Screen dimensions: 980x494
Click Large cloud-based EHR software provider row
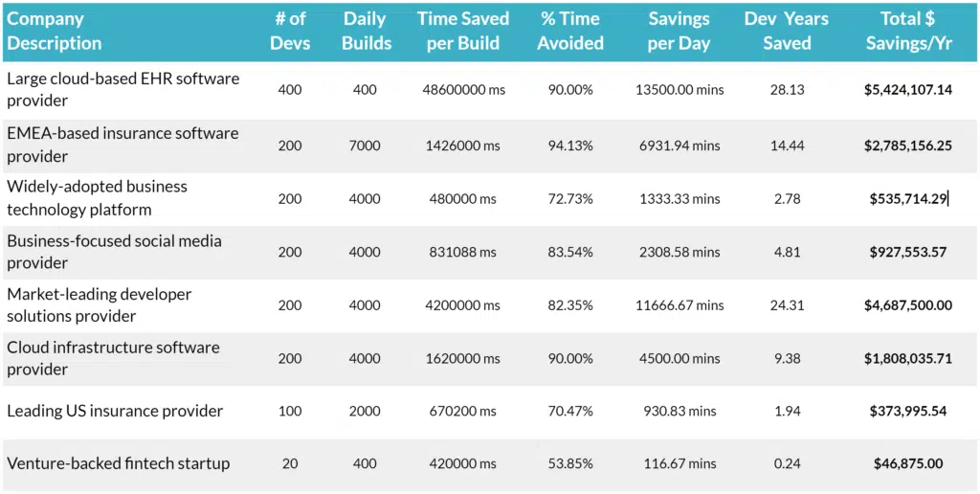tap(490, 90)
